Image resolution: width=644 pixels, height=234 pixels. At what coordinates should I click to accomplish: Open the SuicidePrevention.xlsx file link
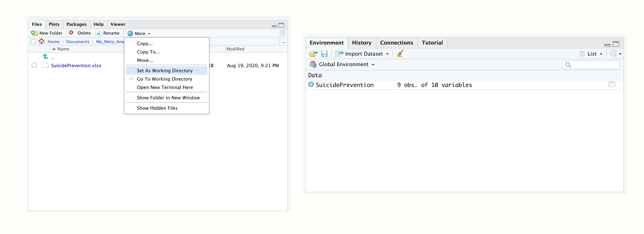click(x=76, y=65)
